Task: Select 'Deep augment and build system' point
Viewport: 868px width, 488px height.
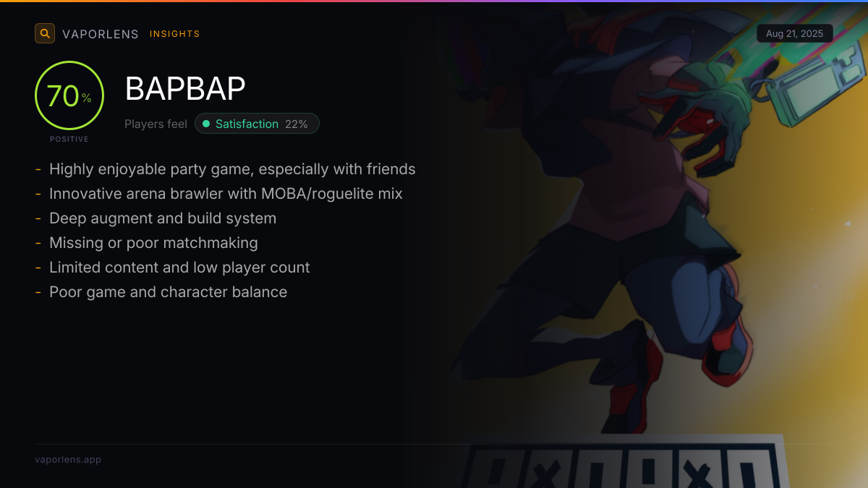Action: [x=163, y=218]
